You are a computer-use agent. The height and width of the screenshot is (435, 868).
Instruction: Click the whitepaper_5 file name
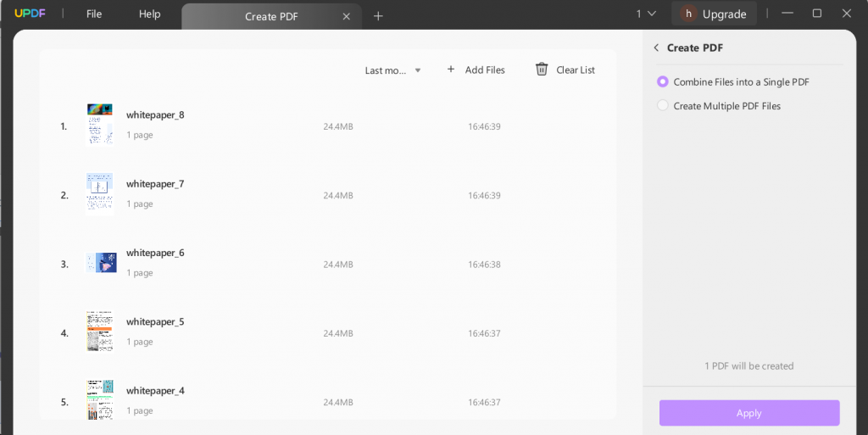pyautogui.click(x=155, y=322)
